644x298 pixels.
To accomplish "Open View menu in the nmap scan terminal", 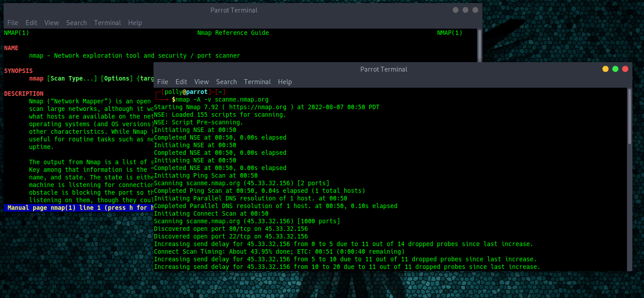I will (201, 82).
